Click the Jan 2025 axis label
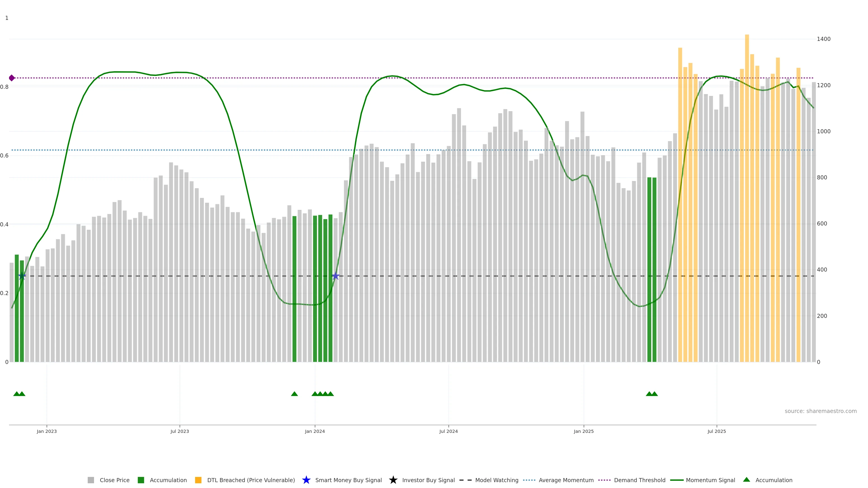The width and height of the screenshot is (868, 488). (583, 431)
